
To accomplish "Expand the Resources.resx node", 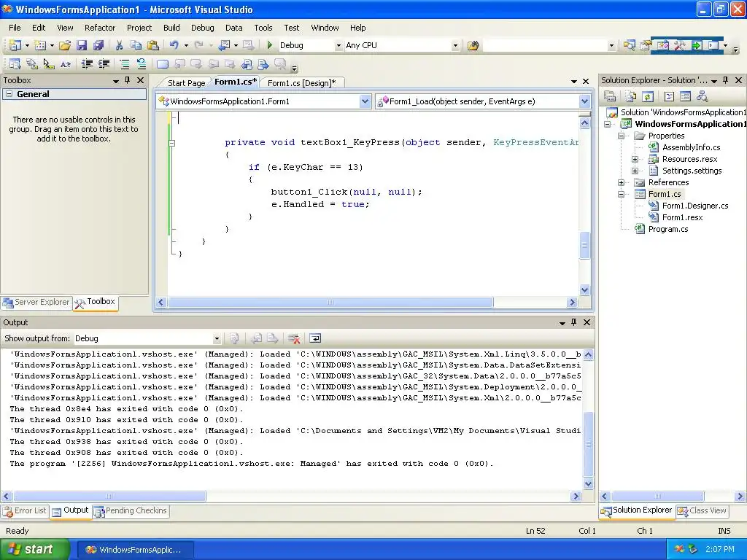I will point(635,159).
